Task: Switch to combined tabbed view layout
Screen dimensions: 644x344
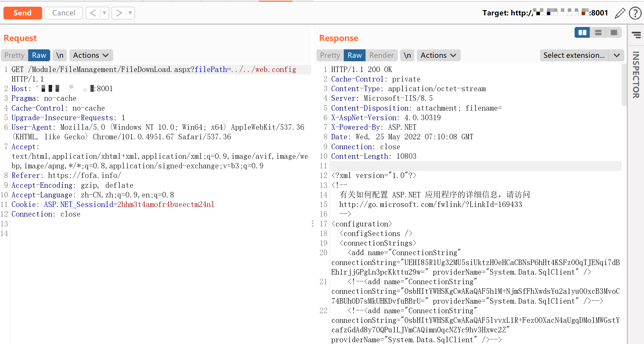Action: [x=614, y=33]
